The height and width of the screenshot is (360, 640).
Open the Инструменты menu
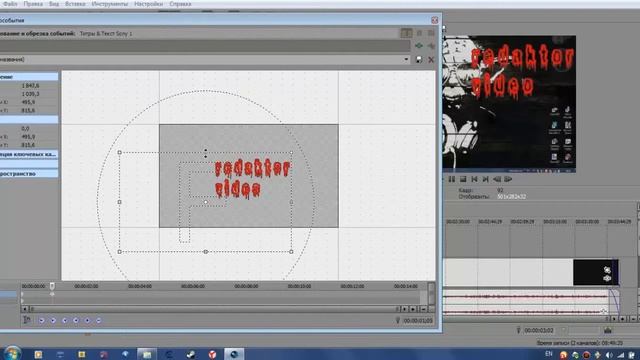click(110, 4)
